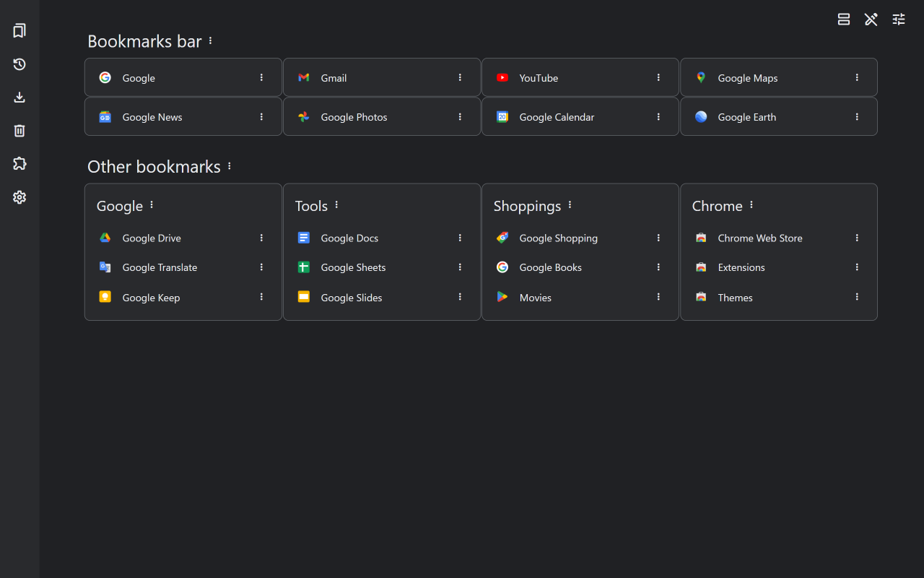The image size is (924, 578).
Task: Open the tune sliders icon at top right
Action: tap(899, 20)
